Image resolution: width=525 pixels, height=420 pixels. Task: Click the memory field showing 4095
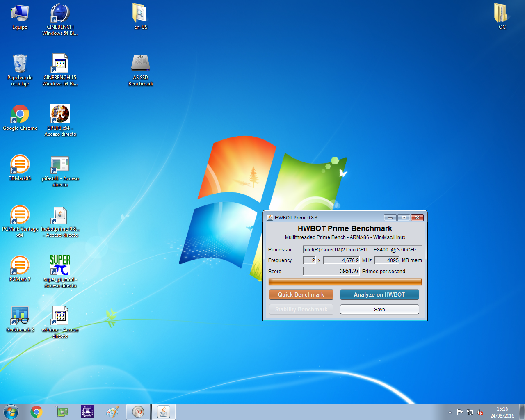coord(387,260)
